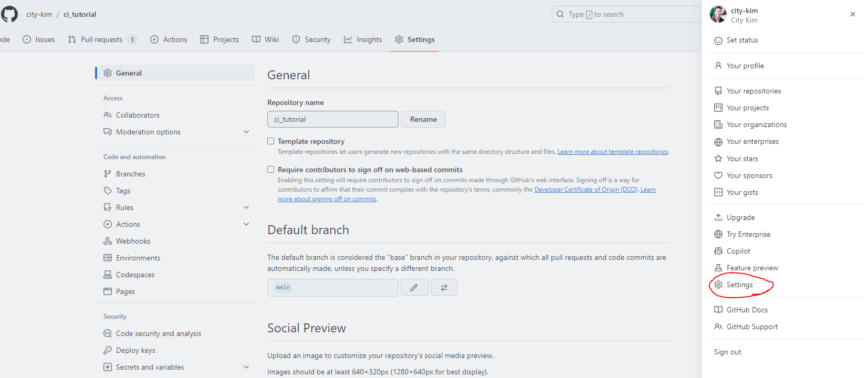The width and height of the screenshot is (868, 378).
Task: Click the beaker icon for Feature preview
Action: coord(718,268)
